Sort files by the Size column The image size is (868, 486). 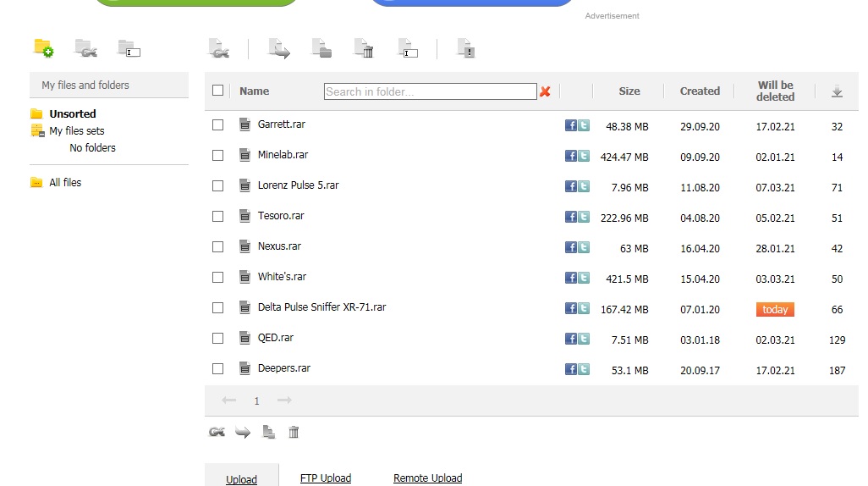[x=629, y=91]
